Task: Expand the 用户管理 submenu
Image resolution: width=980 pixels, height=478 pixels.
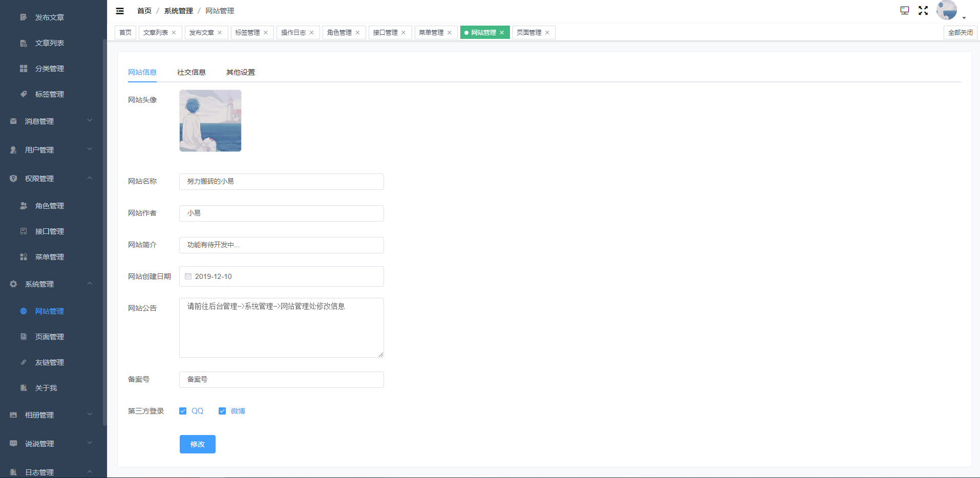Action: 51,150
